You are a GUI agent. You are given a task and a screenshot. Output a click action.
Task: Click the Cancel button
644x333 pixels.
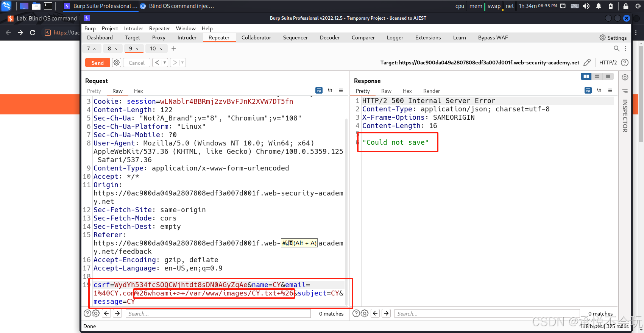click(136, 63)
